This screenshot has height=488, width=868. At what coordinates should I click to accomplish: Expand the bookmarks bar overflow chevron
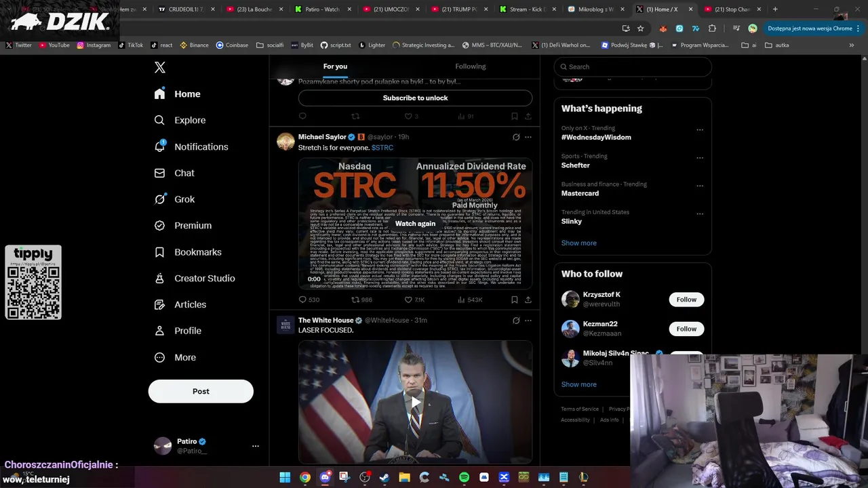pyautogui.click(x=852, y=45)
